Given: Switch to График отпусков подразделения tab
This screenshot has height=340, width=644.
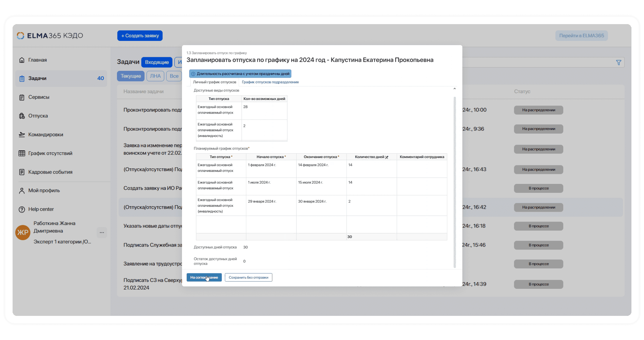Looking at the screenshot, I should (270, 82).
